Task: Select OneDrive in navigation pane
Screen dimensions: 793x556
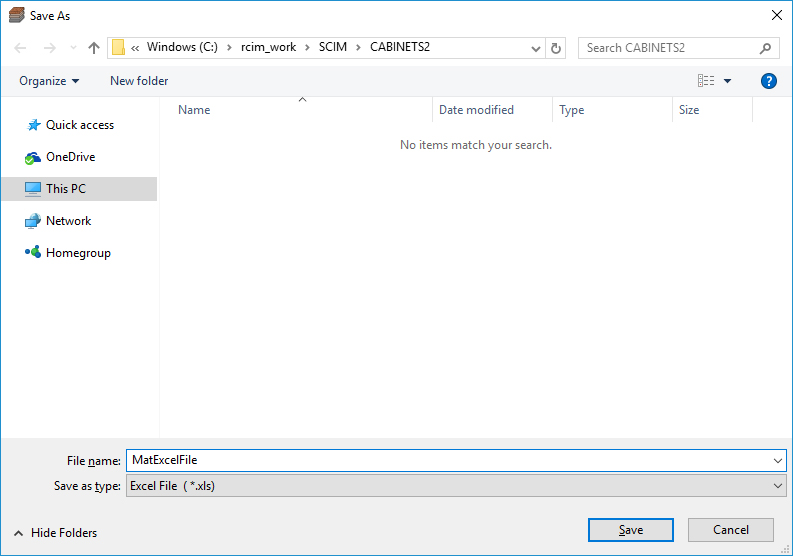Action: [70, 157]
